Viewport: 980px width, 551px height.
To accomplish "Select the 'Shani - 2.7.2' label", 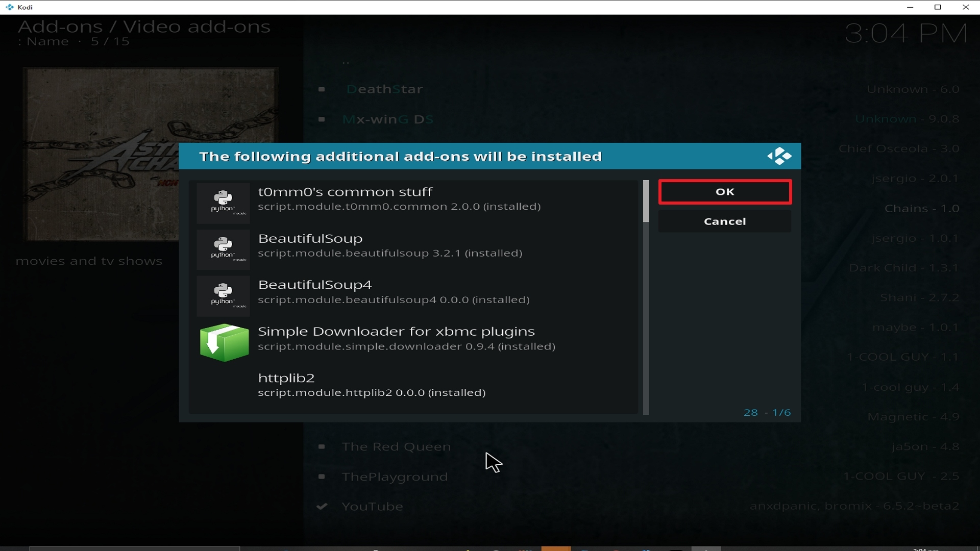I will tap(920, 298).
